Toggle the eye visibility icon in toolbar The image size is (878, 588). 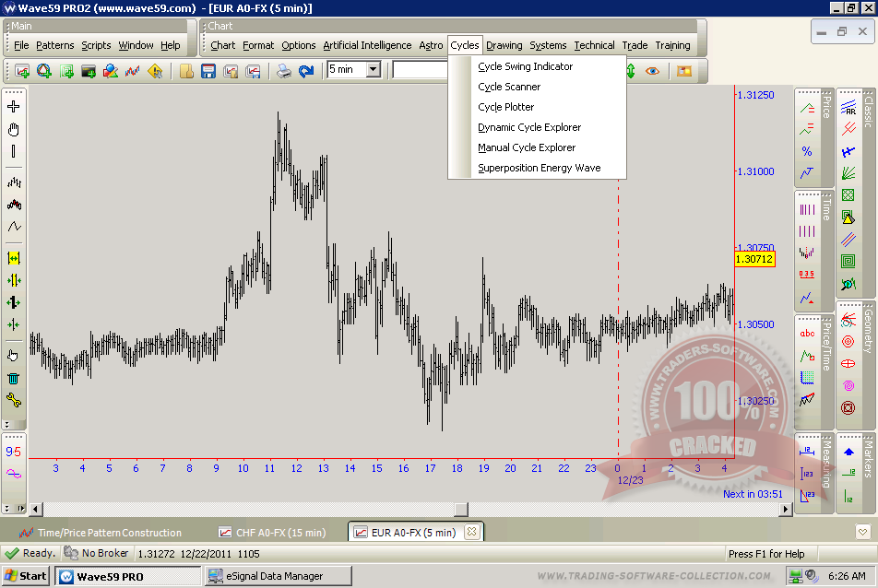pyautogui.click(x=653, y=70)
